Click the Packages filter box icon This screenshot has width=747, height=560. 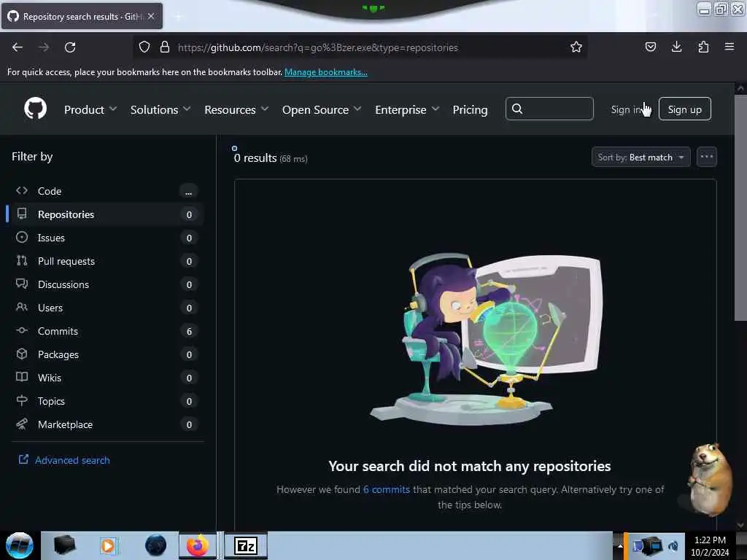21,354
